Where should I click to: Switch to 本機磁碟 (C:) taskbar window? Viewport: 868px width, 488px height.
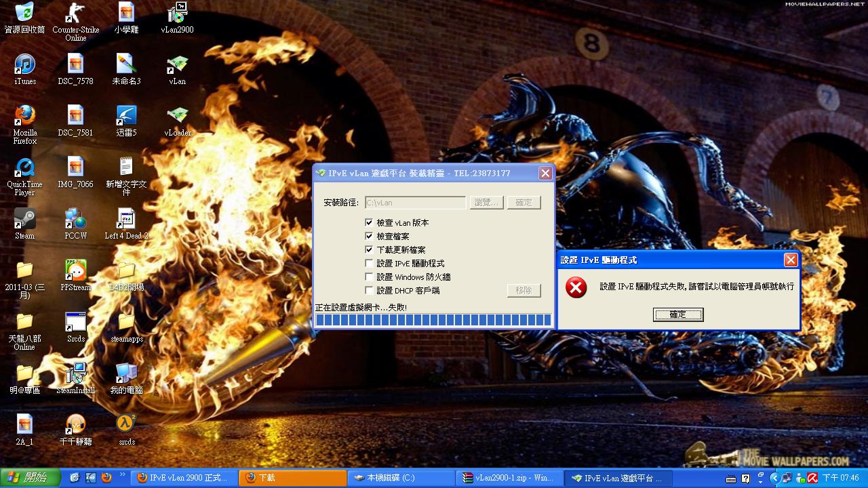(x=403, y=478)
